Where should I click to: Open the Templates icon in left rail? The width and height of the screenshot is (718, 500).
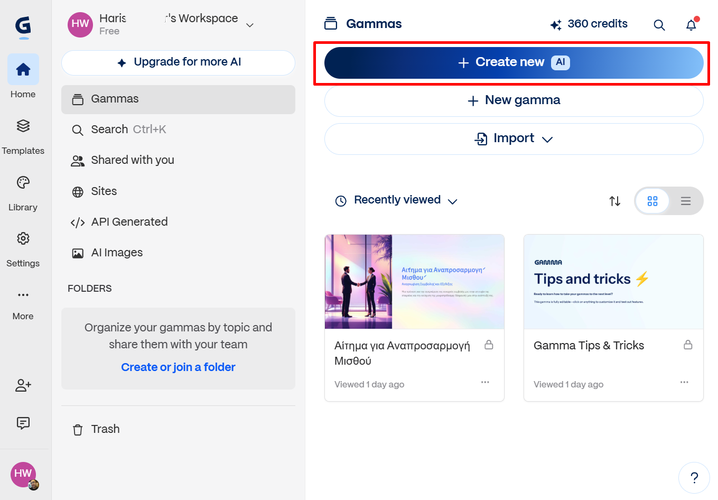(x=23, y=127)
